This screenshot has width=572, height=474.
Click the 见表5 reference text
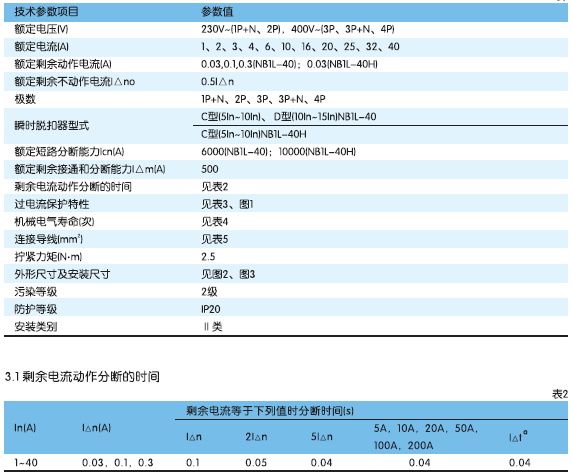point(215,239)
